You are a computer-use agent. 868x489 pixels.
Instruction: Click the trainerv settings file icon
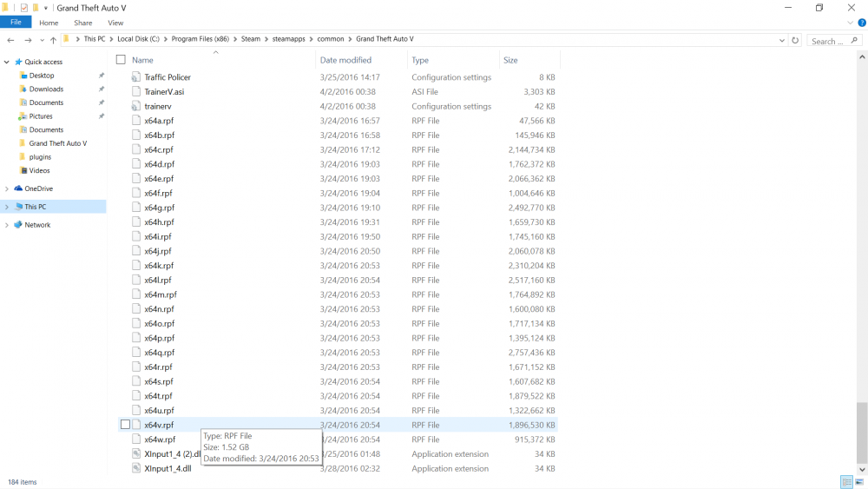click(x=136, y=106)
